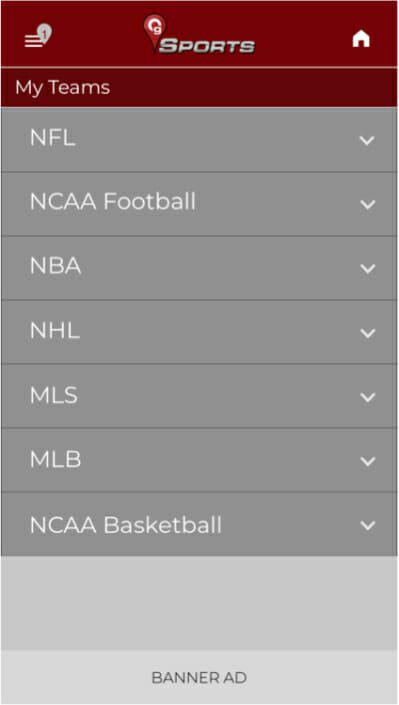
Task: Choose the NBA league label
Action: pyautogui.click(x=55, y=266)
